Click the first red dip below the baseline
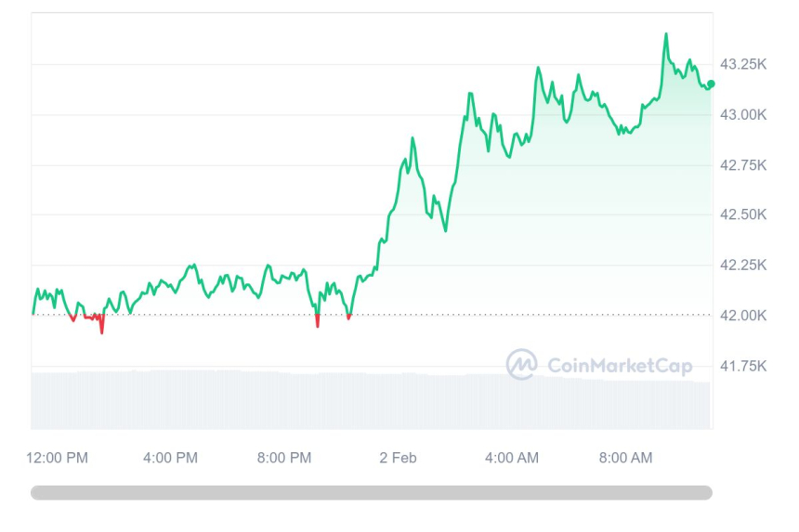The height and width of the screenshot is (532, 799). [x=73, y=319]
